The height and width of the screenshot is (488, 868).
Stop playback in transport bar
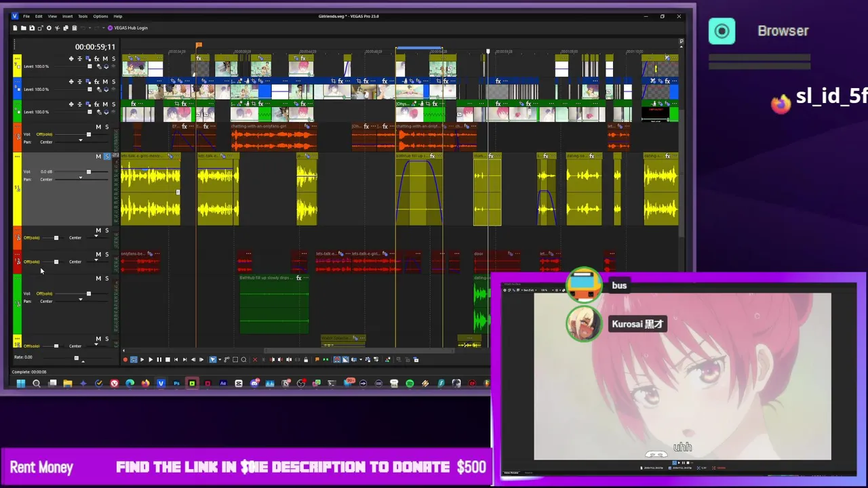167,360
